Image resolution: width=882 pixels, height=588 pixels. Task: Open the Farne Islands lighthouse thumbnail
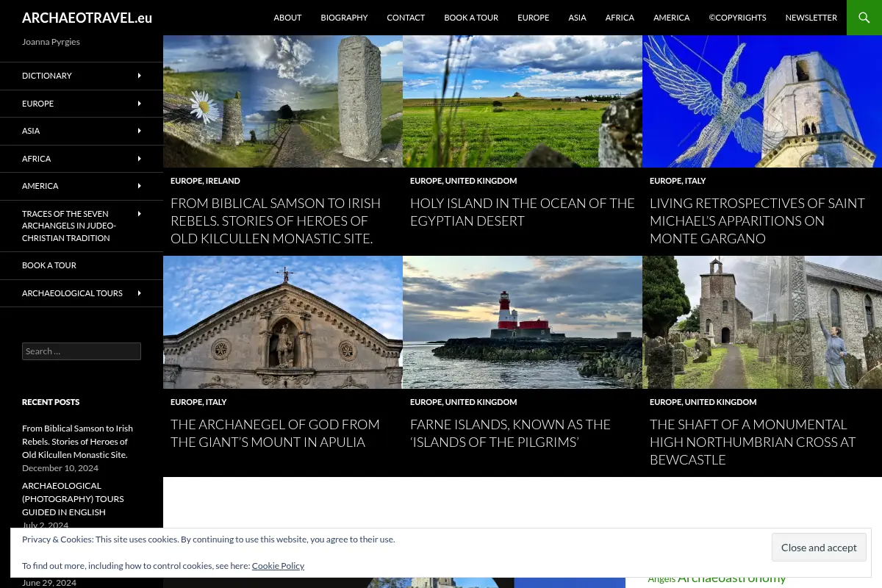pyautogui.click(x=523, y=322)
